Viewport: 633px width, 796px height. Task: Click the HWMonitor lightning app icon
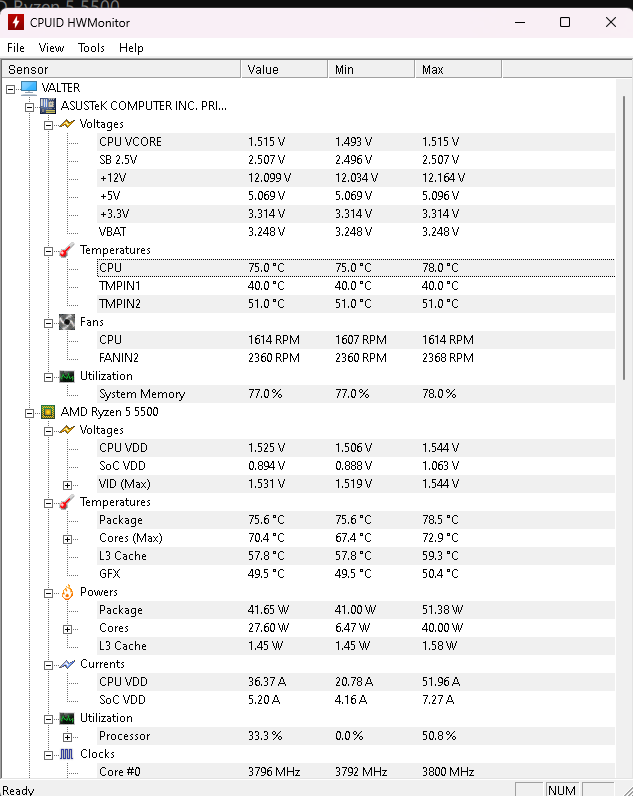click(x=16, y=22)
